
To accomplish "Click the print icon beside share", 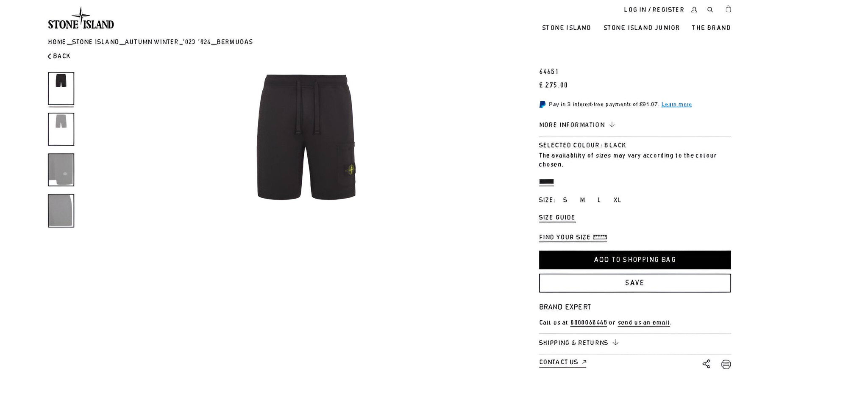I will (x=726, y=364).
